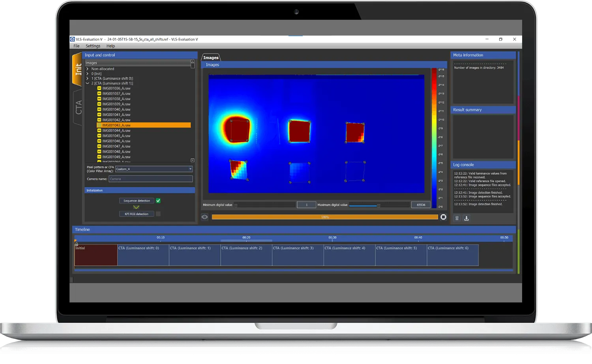This screenshot has width=592, height=364.
Task: Toggle the Sequence detection green checkbox
Action: pos(158,201)
